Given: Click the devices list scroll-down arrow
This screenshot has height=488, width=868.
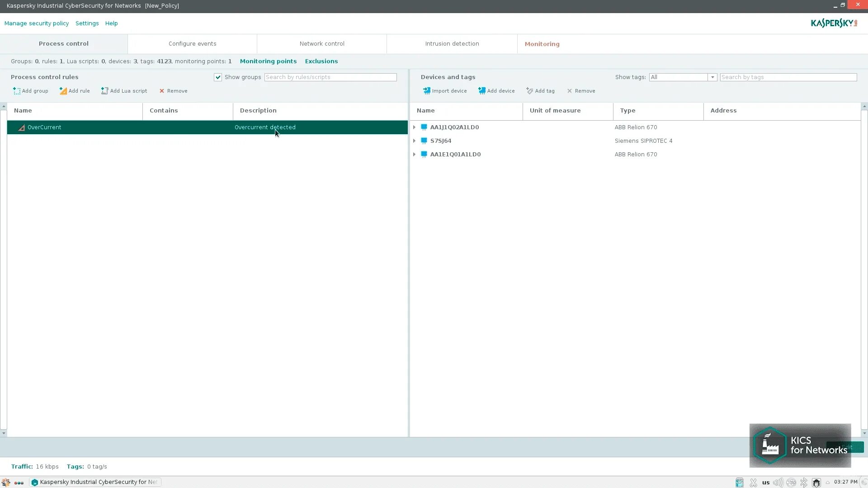Looking at the screenshot, I should point(864,433).
